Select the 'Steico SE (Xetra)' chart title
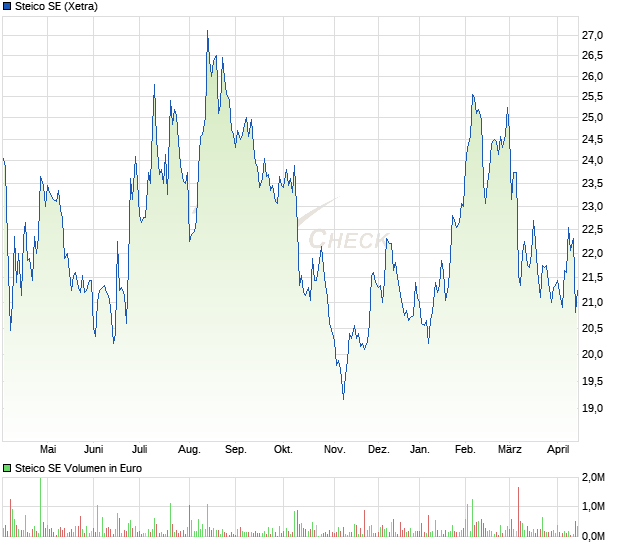 (x=56, y=6)
